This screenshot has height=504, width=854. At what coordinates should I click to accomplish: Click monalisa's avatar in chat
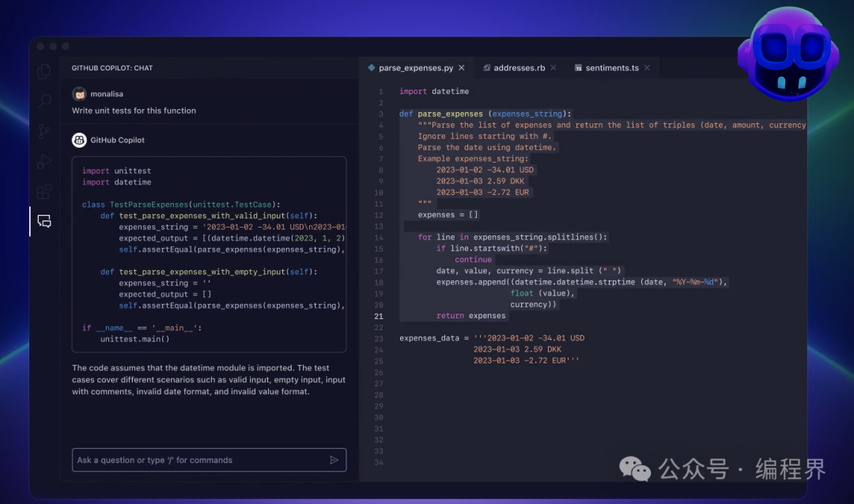tap(80, 94)
